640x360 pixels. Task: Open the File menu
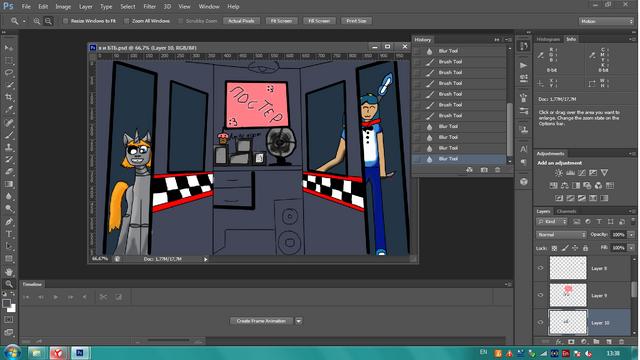click(x=26, y=7)
